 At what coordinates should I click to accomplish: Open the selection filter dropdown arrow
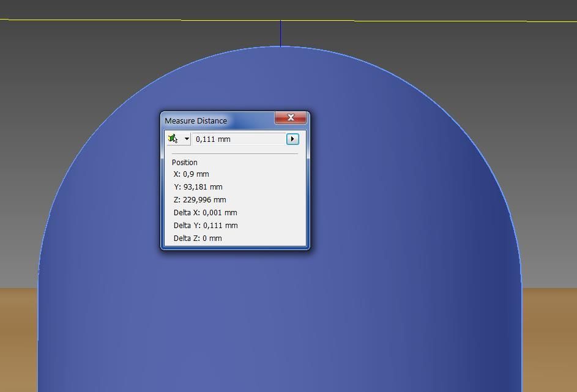point(187,139)
